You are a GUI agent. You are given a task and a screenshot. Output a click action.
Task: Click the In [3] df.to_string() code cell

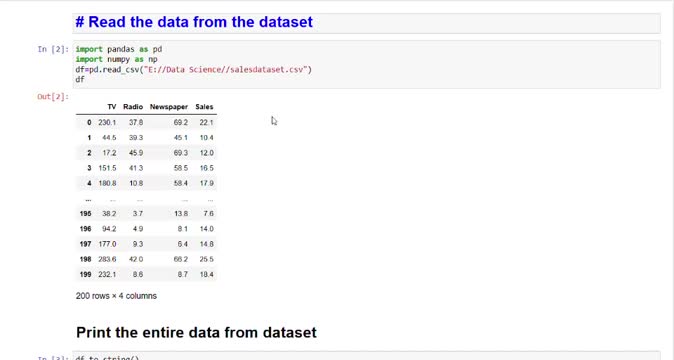366,356
